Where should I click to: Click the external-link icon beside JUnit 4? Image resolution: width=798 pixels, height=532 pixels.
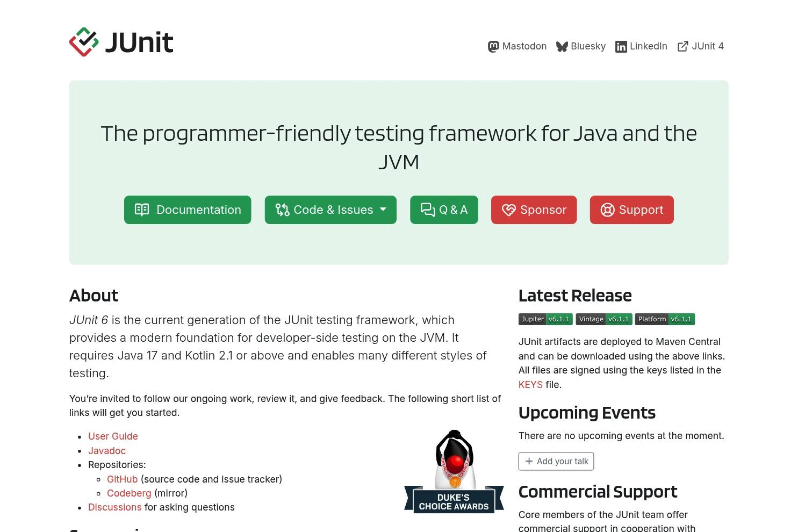tap(683, 47)
